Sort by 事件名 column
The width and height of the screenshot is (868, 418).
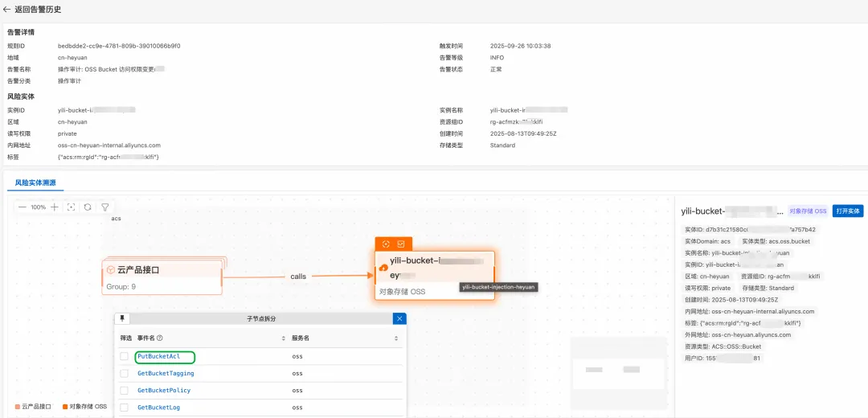coord(284,338)
